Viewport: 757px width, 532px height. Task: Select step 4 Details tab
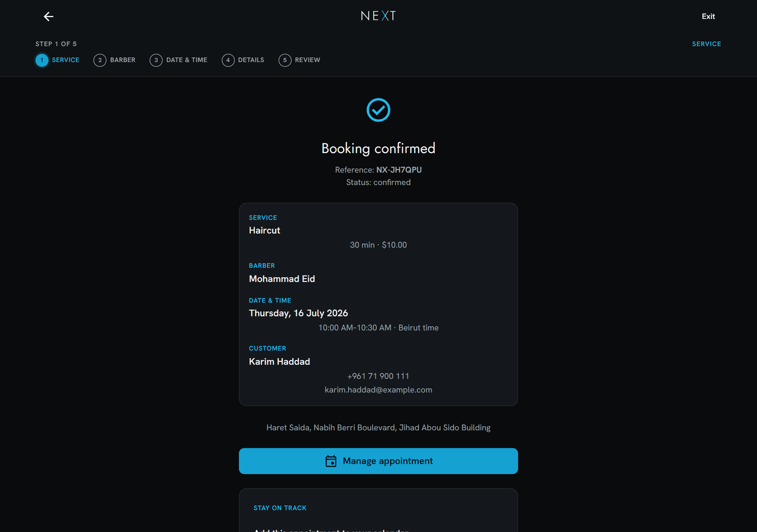(x=243, y=60)
